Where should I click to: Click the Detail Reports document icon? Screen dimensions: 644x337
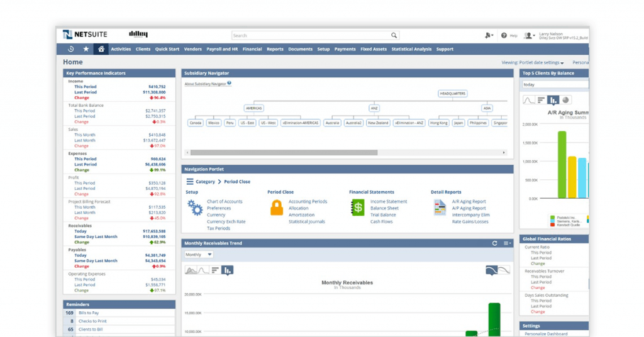(440, 207)
